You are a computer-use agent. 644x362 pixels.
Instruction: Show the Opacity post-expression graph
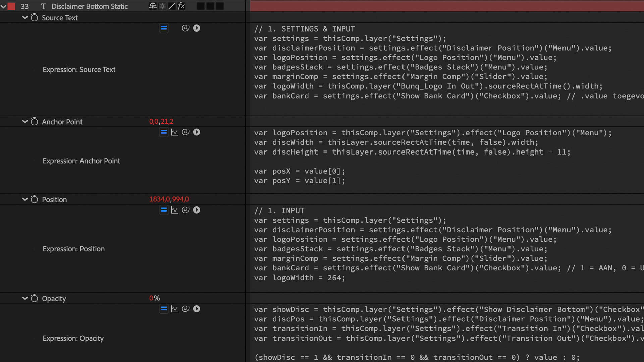click(174, 309)
